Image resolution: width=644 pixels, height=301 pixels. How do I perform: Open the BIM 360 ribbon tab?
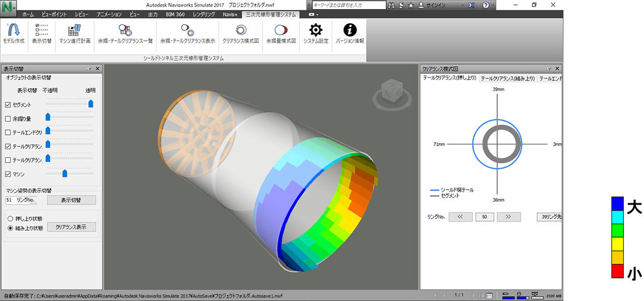175,15
